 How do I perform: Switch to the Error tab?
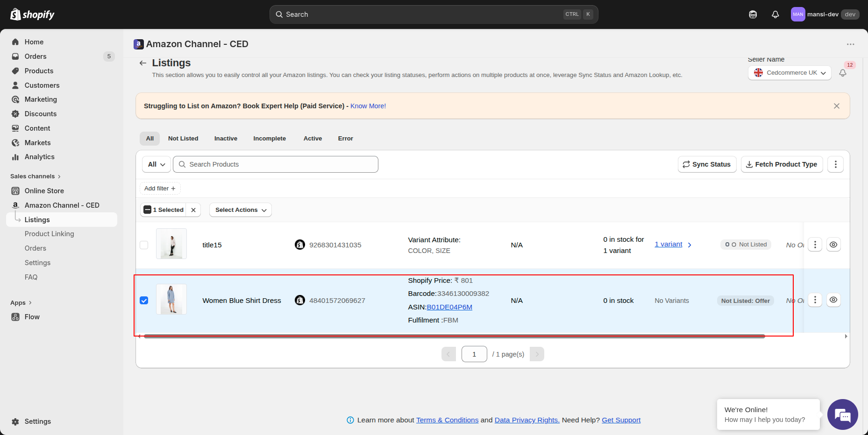pyautogui.click(x=345, y=139)
